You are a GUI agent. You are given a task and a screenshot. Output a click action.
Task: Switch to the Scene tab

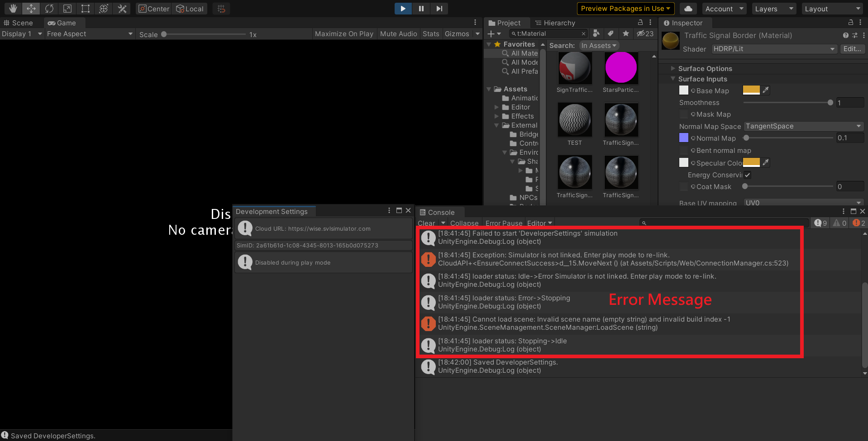tap(21, 23)
